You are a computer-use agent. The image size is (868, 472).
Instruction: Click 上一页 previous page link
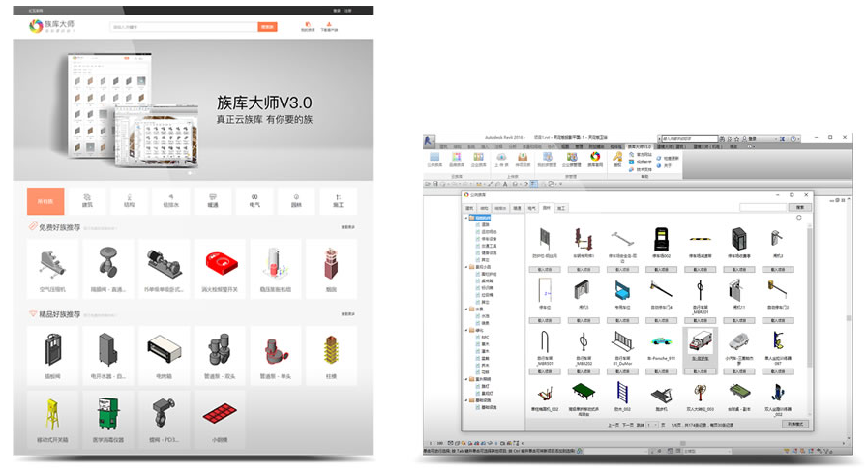tap(614, 425)
